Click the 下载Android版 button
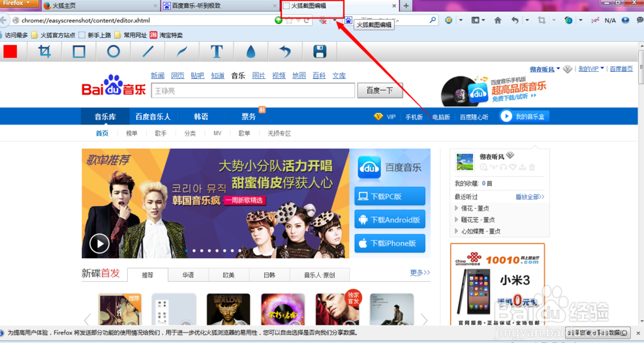 point(390,220)
